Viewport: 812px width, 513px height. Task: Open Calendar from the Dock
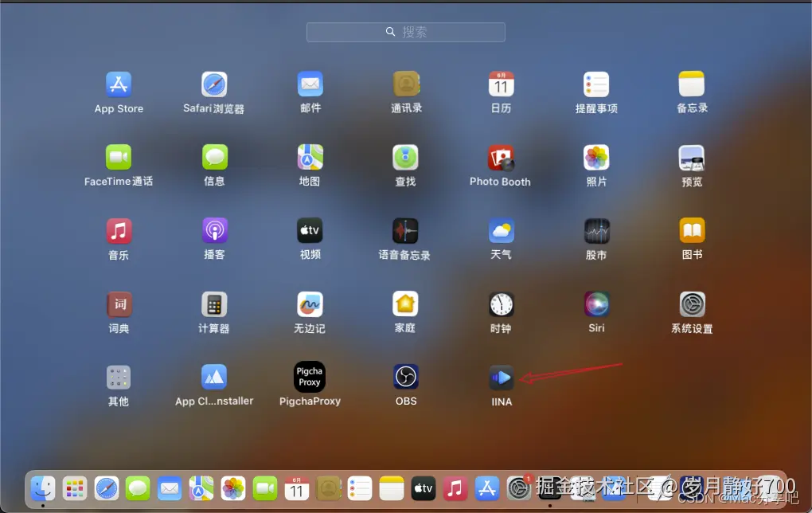click(x=297, y=488)
